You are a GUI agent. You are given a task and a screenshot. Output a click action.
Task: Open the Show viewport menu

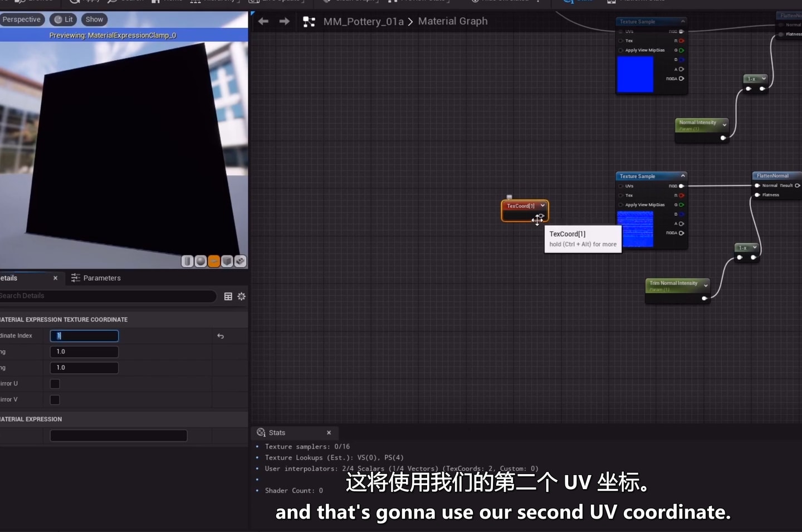click(x=94, y=19)
